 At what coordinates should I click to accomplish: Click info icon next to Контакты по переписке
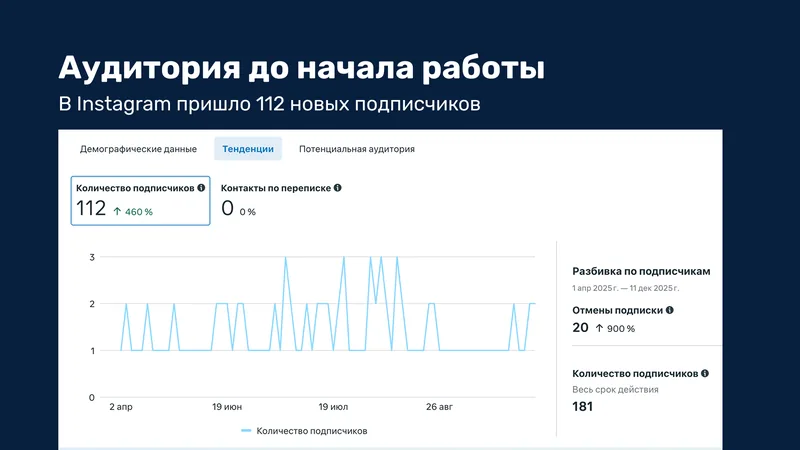pyautogui.click(x=337, y=188)
